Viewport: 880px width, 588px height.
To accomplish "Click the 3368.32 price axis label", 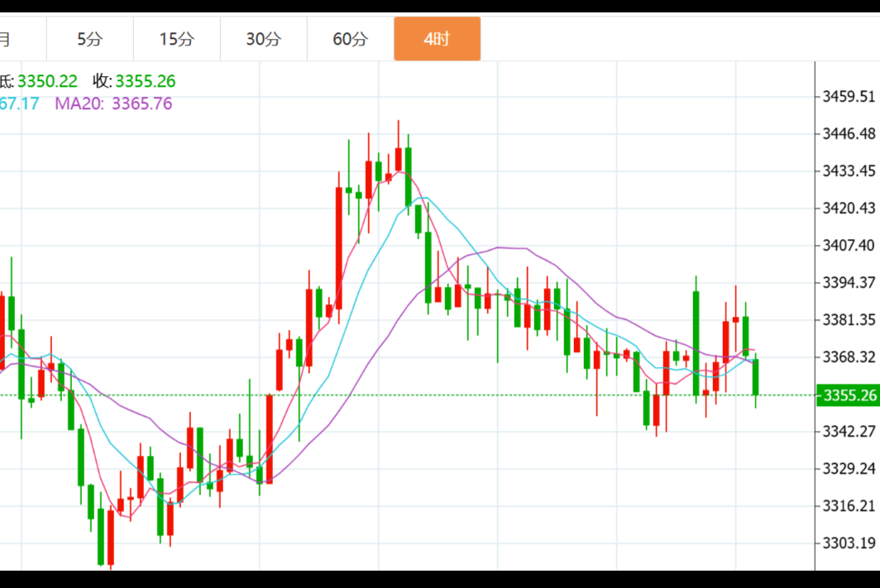I will pos(849,356).
